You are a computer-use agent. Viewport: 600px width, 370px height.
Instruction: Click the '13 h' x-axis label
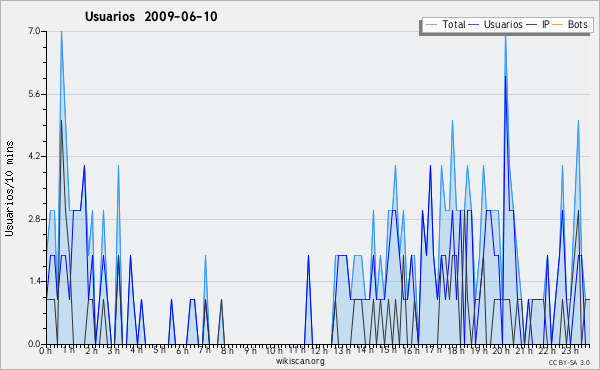tap(342, 350)
